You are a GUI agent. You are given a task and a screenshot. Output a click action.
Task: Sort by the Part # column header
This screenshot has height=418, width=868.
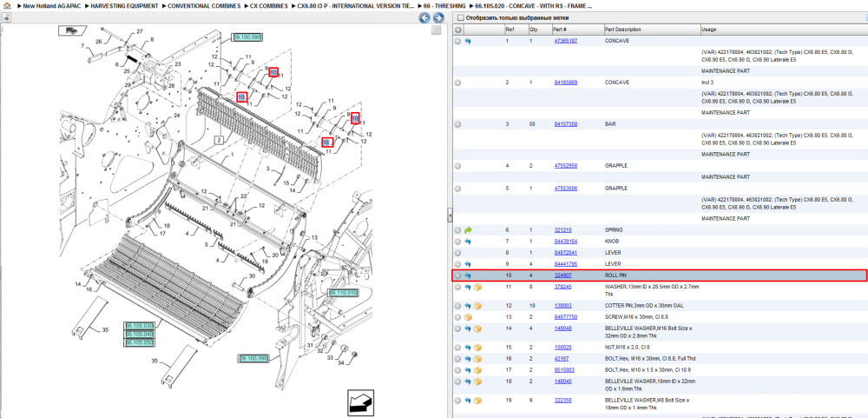point(577,30)
